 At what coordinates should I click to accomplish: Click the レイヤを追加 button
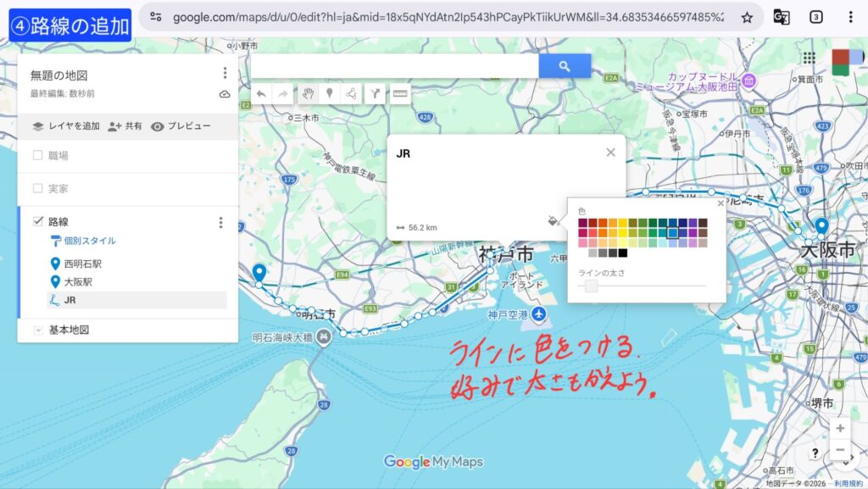(x=66, y=126)
